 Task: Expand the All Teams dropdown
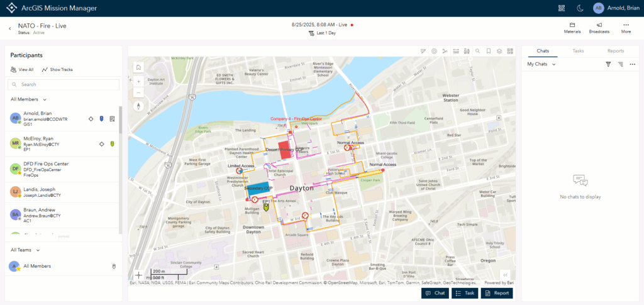click(x=25, y=250)
